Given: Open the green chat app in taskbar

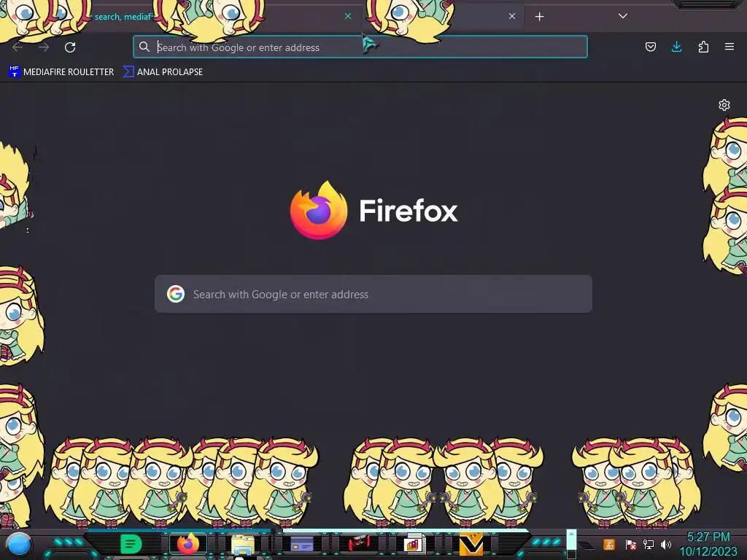Looking at the screenshot, I should [131, 544].
